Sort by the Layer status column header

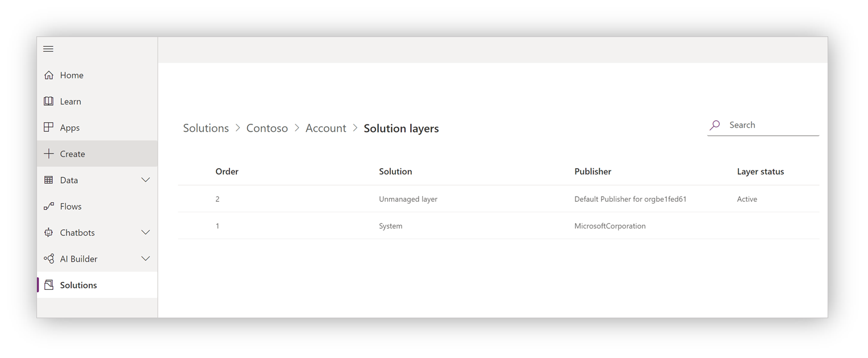[760, 172]
